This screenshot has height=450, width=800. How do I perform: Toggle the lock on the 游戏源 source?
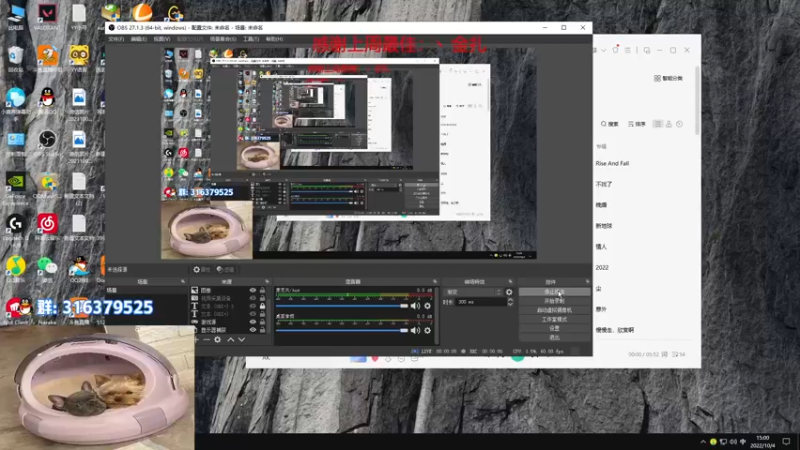point(262,322)
